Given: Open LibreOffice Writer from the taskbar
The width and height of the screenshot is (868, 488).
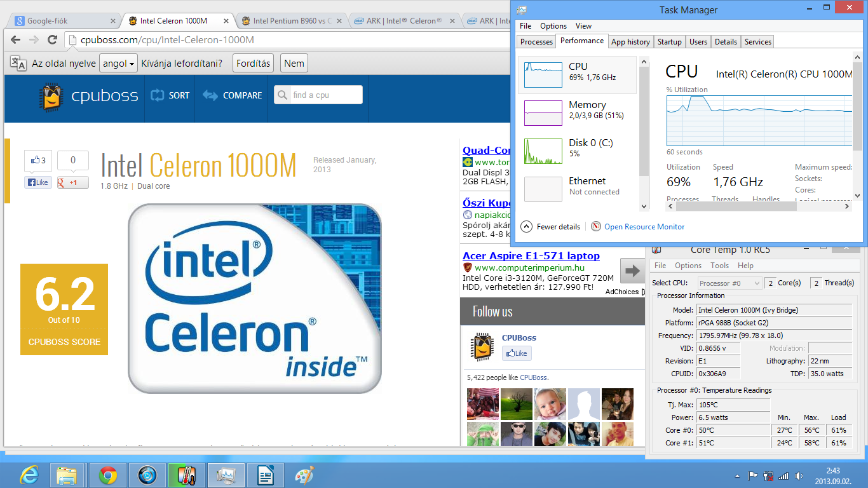Looking at the screenshot, I should 266,475.
